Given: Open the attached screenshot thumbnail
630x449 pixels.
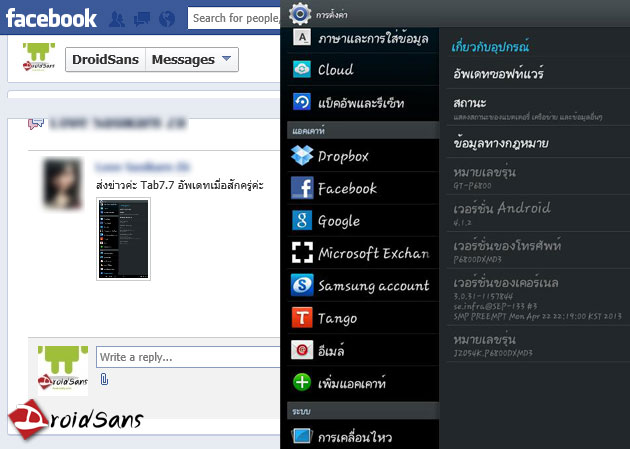Looking at the screenshot, I should click(x=123, y=239).
